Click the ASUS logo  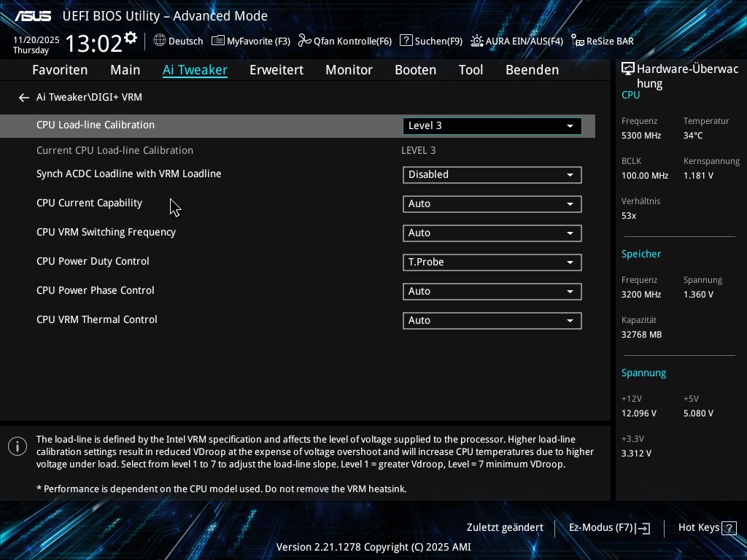(33, 16)
